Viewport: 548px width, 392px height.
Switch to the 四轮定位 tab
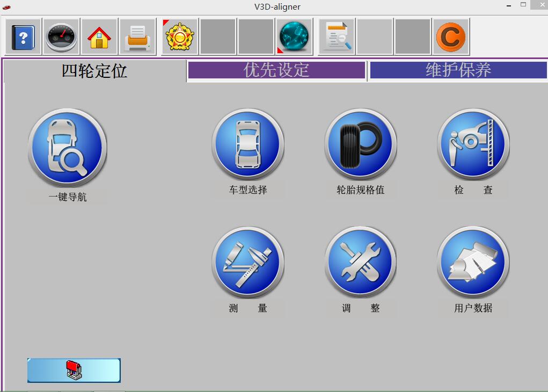tap(94, 71)
